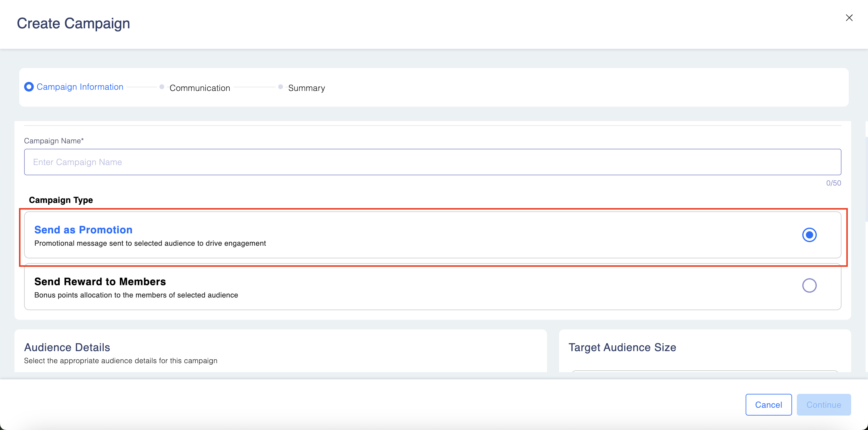
Task: Click the promotional message description text
Action: (x=150, y=243)
